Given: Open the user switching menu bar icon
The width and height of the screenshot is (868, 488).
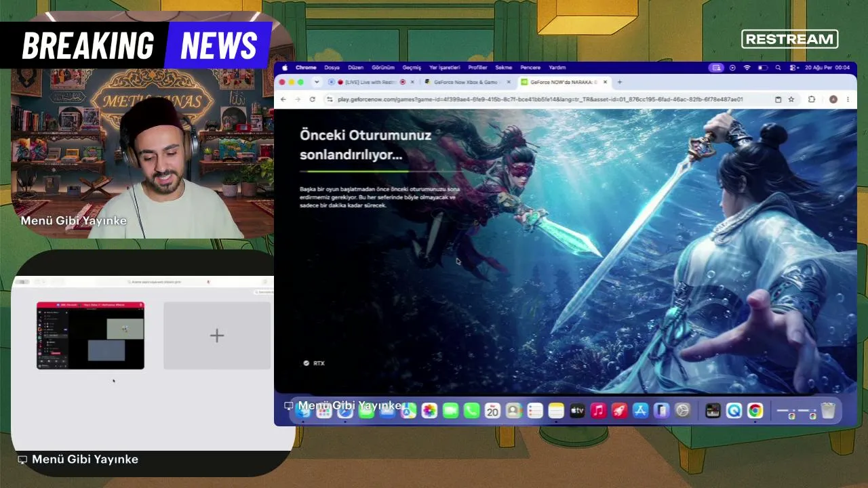Looking at the screenshot, I should click(x=793, y=68).
